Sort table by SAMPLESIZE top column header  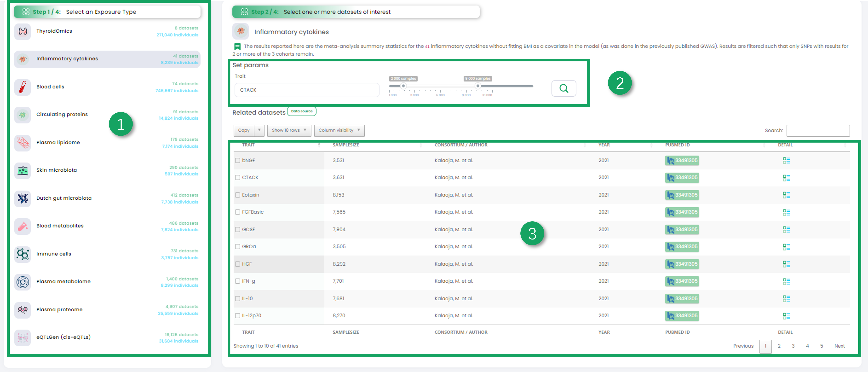click(x=345, y=145)
